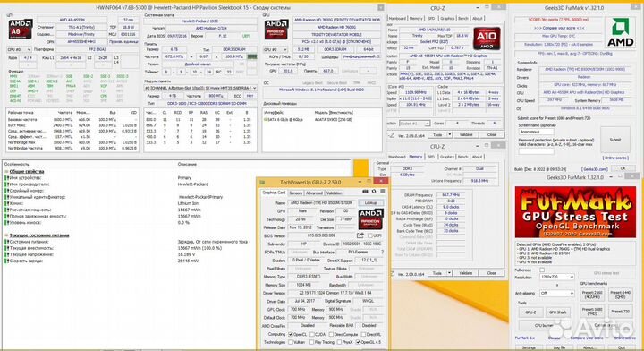
Task: Click the OK button in FurMark score window
Action: coord(623,168)
